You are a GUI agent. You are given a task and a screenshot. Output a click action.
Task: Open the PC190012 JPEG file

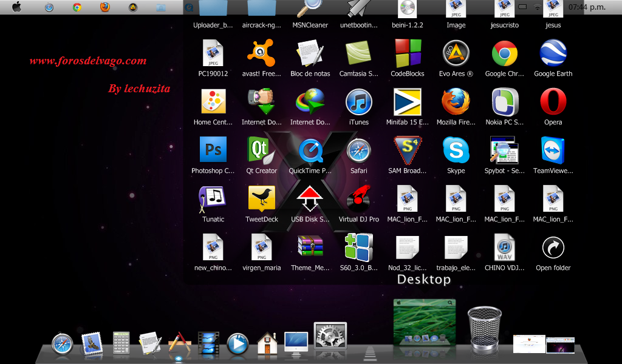pos(213,53)
